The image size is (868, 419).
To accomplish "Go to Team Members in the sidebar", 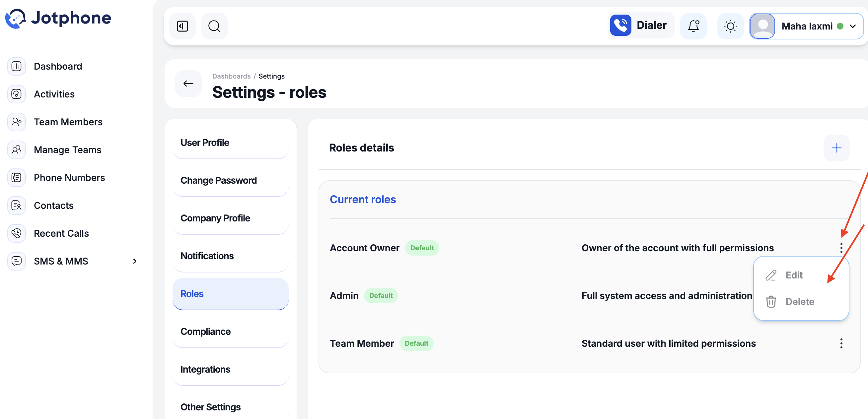I will click(68, 122).
